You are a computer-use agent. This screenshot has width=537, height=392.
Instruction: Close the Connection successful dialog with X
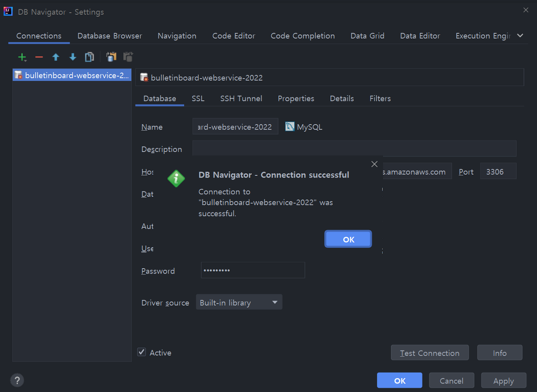pyautogui.click(x=375, y=164)
